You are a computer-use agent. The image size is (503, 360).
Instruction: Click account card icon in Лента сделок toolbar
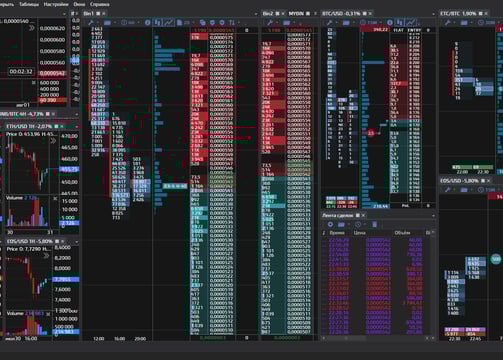coord(341,224)
